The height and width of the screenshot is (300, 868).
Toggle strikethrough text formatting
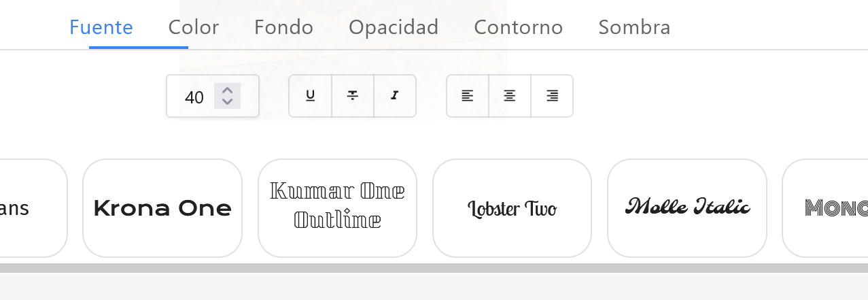click(x=353, y=96)
